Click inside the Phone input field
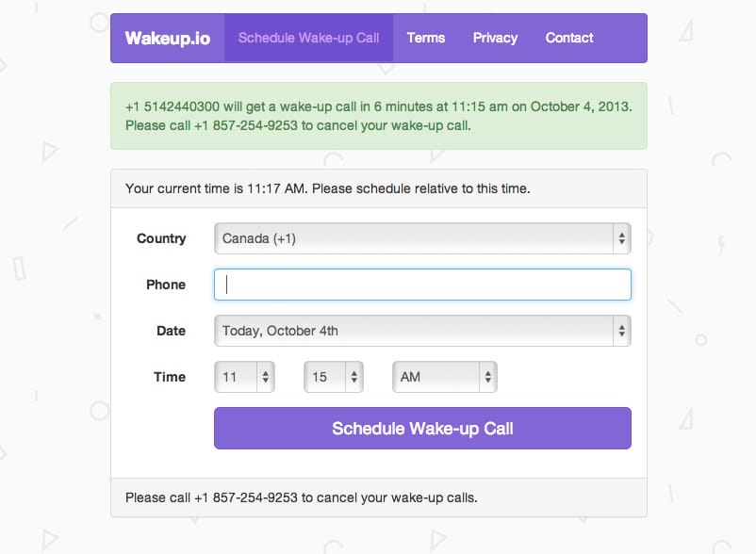This screenshot has width=756, height=554. pyautogui.click(x=421, y=284)
